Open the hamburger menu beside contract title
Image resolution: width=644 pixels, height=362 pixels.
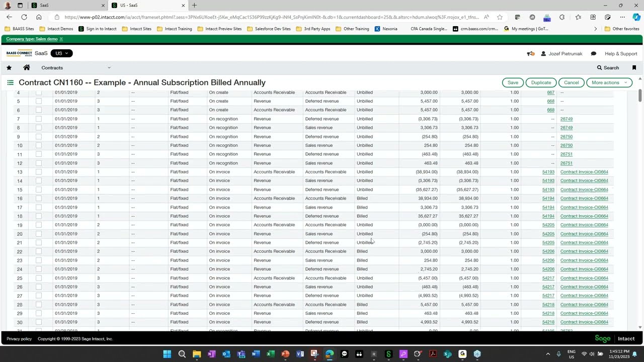(x=10, y=82)
